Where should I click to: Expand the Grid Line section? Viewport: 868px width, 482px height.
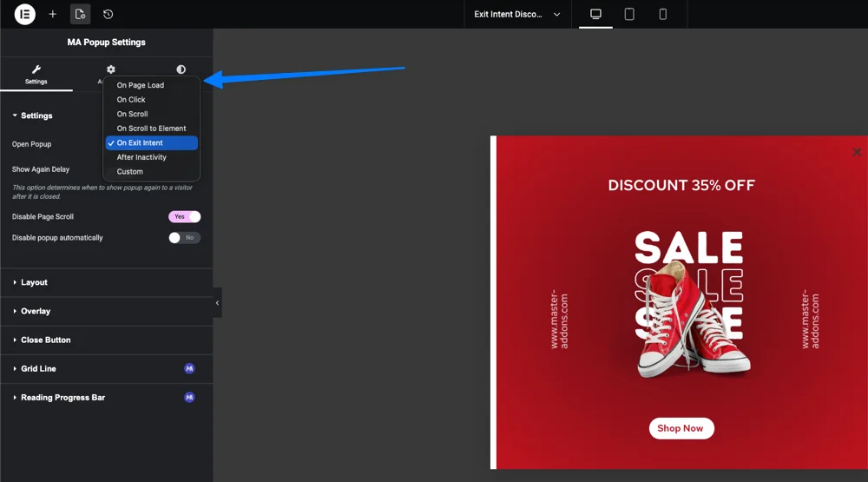tap(106, 369)
